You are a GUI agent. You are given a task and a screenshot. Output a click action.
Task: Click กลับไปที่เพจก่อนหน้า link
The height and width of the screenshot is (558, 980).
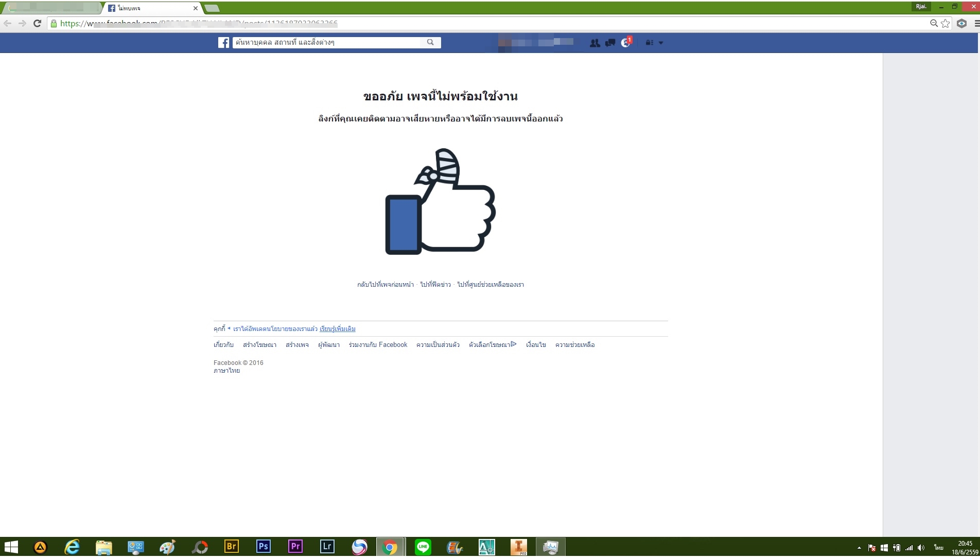[386, 285]
